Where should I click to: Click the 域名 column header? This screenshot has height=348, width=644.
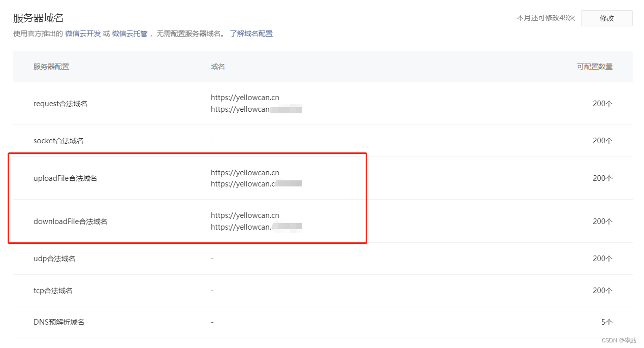click(217, 67)
